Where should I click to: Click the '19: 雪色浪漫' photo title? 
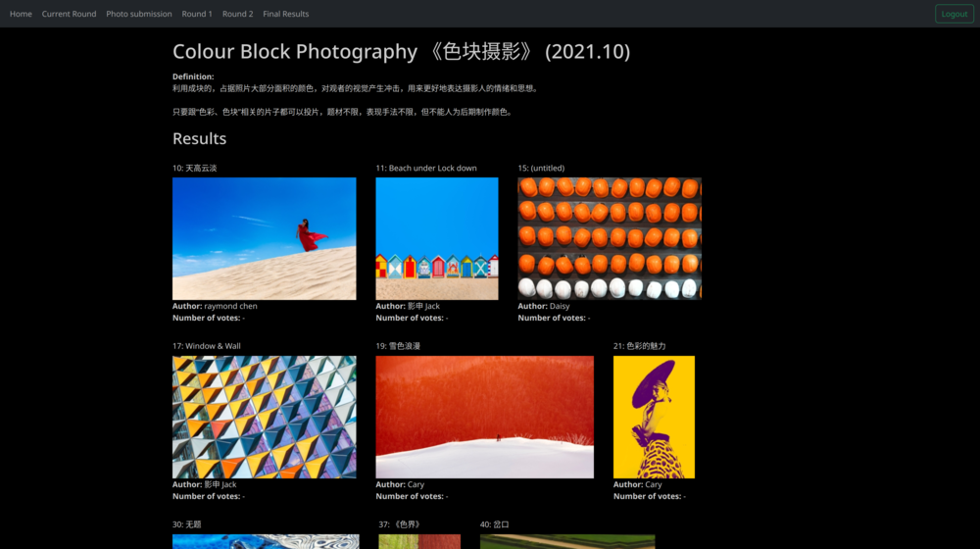click(398, 346)
